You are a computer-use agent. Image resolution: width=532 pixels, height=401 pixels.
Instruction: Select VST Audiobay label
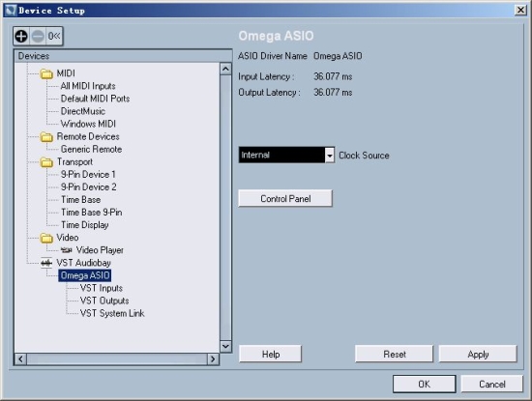pyautogui.click(x=83, y=263)
